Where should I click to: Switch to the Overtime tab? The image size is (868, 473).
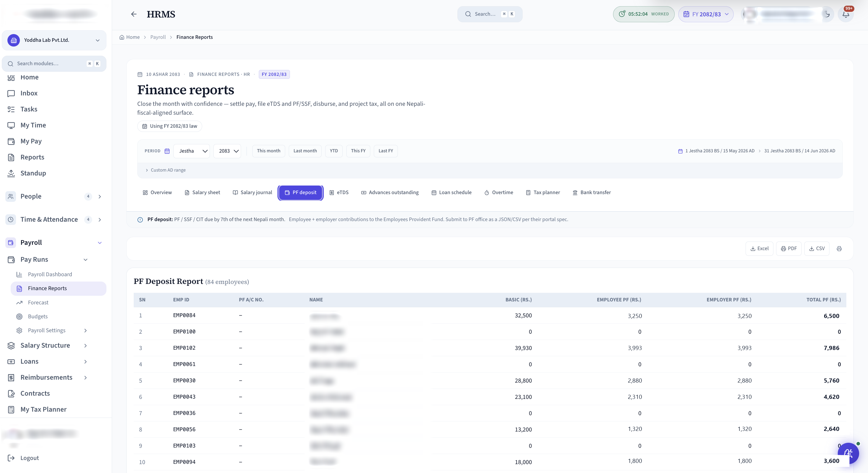click(x=499, y=192)
